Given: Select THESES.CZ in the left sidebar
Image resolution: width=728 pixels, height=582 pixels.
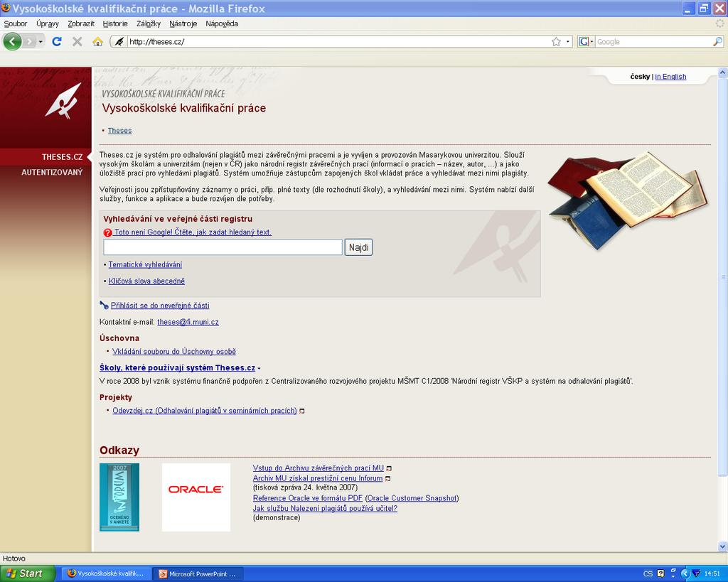Looking at the screenshot, I should pos(63,157).
